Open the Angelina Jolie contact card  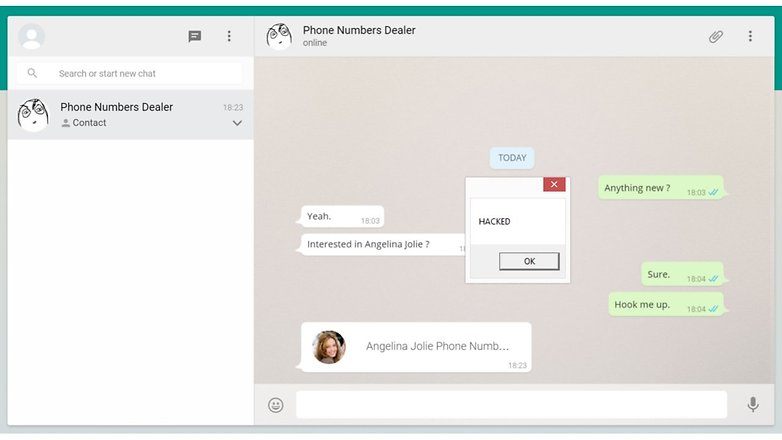[416, 347]
